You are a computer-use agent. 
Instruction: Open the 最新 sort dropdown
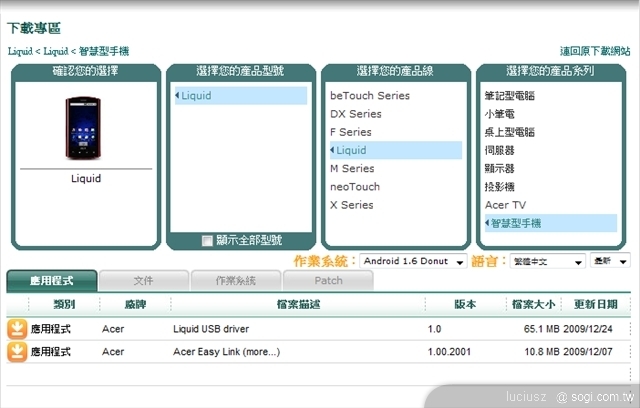609,262
